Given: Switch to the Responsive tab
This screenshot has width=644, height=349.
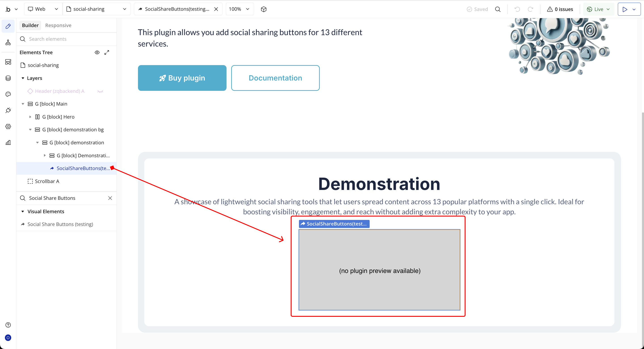Looking at the screenshot, I should click(58, 25).
